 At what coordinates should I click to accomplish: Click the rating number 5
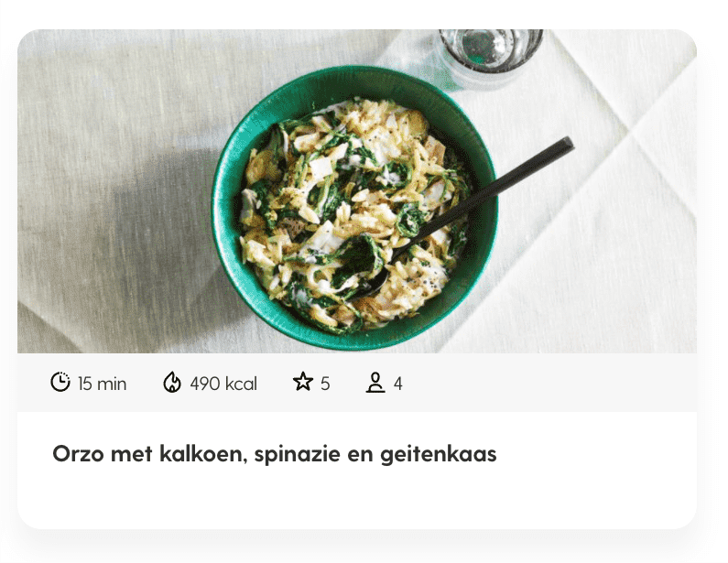tap(325, 384)
